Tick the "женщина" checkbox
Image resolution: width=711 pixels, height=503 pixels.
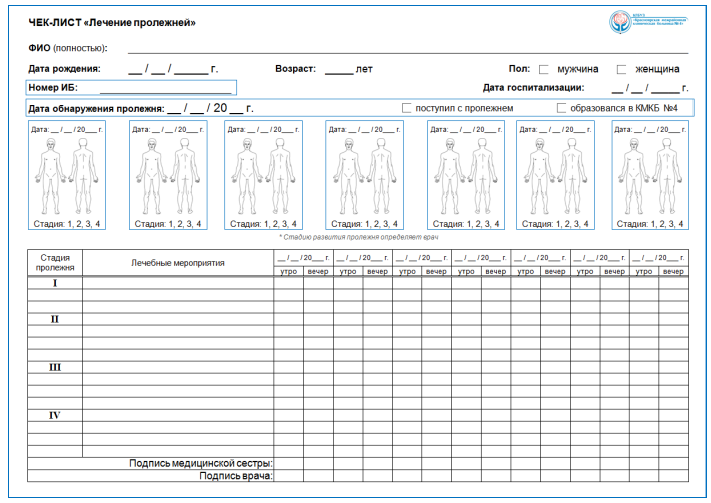point(622,69)
